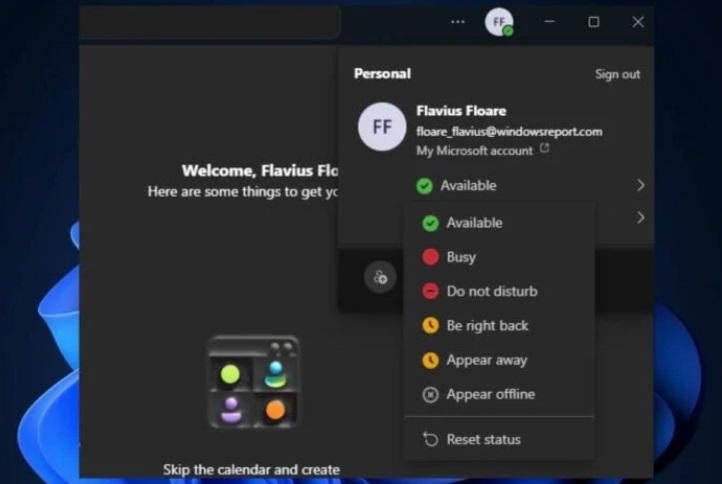Sign out of the Personal account

617,74
